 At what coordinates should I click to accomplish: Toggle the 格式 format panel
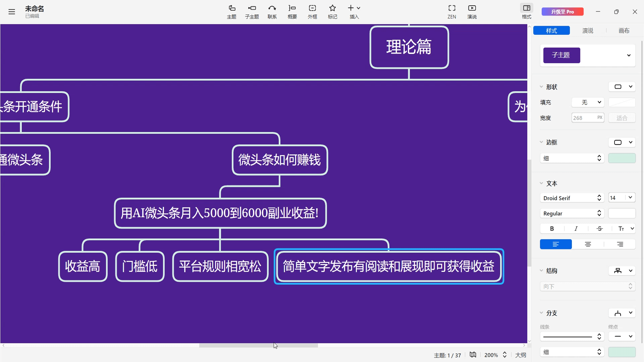pyautogui.click(x=527, y=12)
